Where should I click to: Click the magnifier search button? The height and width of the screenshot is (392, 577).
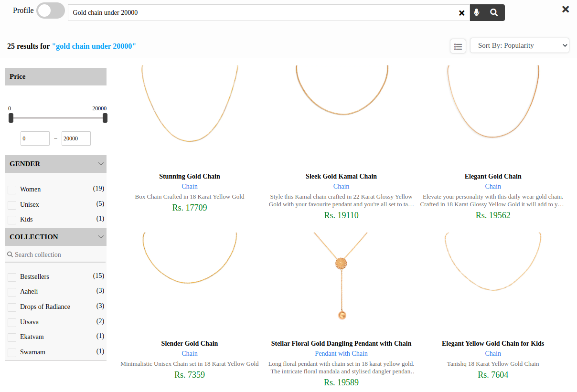[494, 13]
